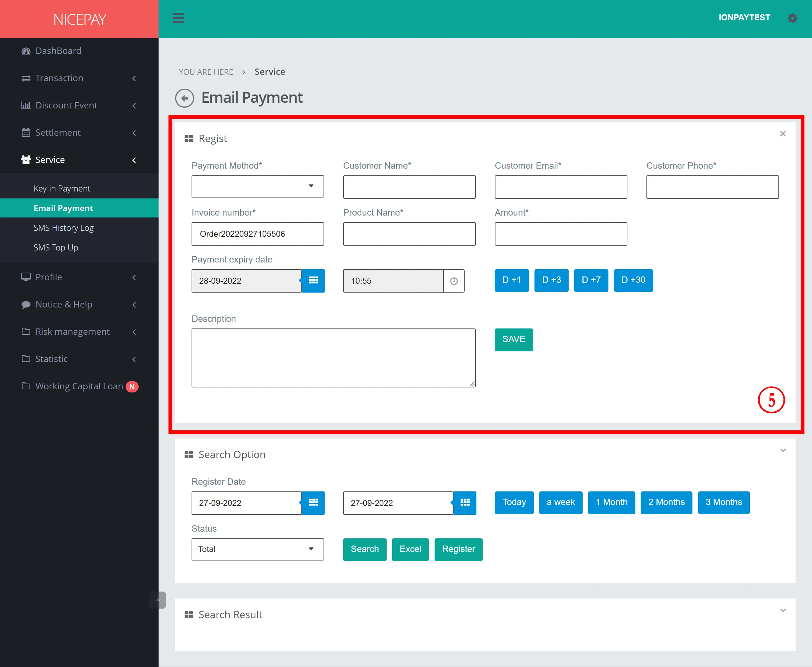Click the Notice & Help chat icon
812x667 pixels.
pos(26,305)
